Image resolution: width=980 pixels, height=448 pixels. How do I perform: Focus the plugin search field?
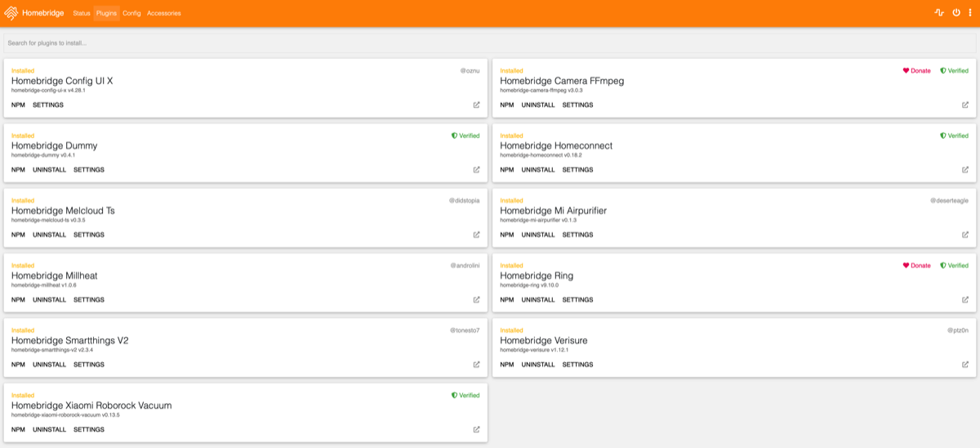pos(490,43)
